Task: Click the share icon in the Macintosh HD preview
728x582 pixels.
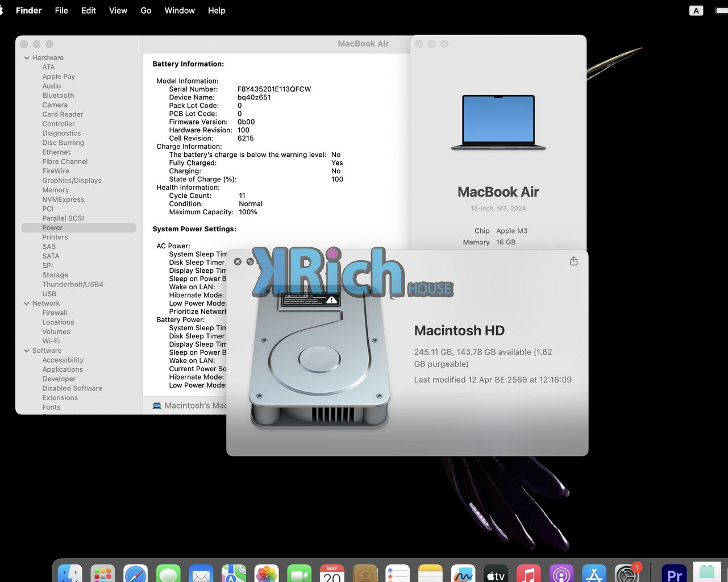Action: point(573,261)
